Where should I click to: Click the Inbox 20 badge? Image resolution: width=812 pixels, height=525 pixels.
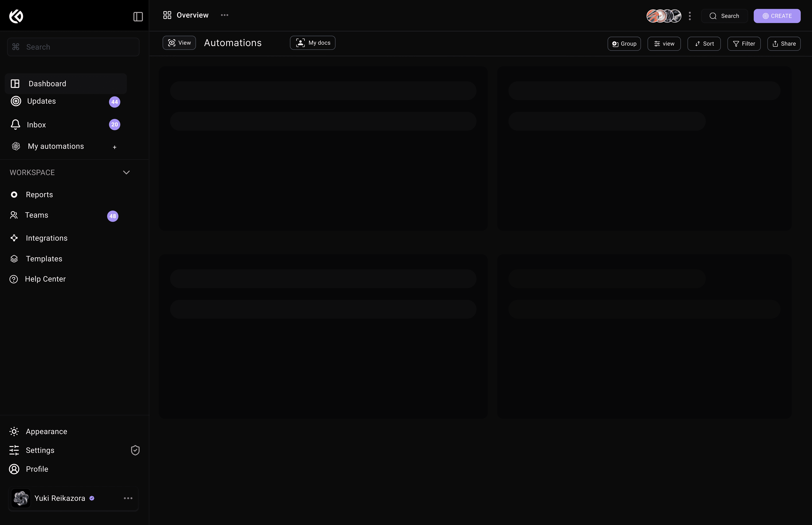(115, 124)
